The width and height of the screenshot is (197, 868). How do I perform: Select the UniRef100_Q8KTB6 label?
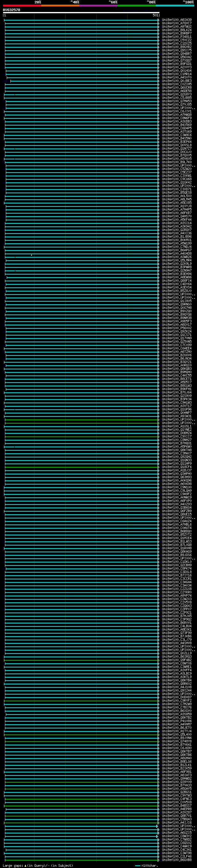tap(176, 755)
